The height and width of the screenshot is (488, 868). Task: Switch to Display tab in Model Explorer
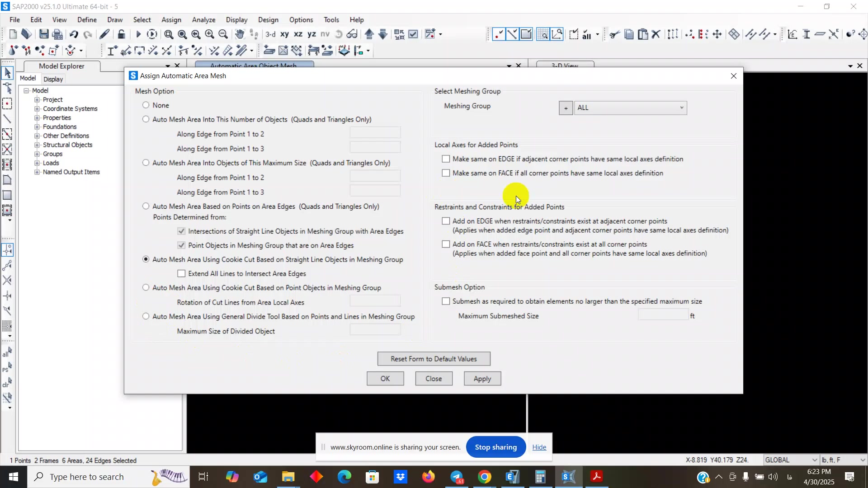coord(53,79)
